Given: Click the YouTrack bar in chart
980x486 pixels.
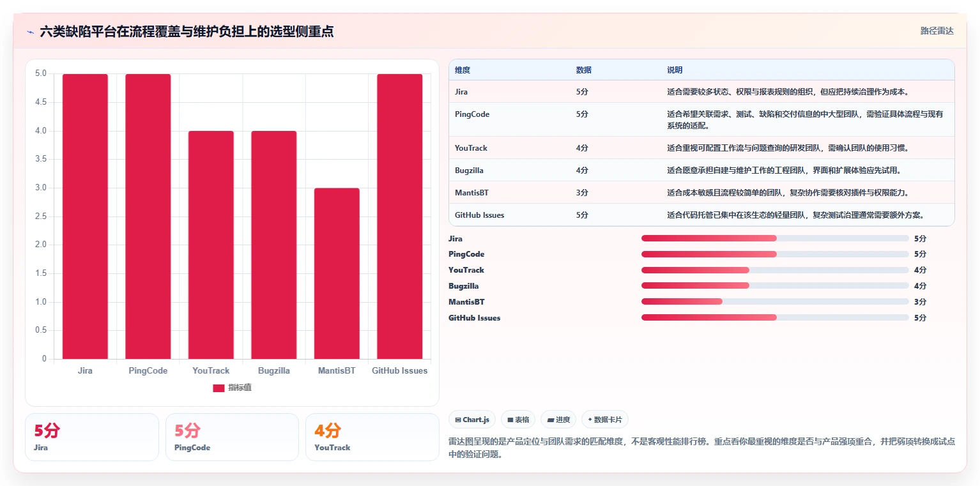Looking at the screenshot, I should 211,245.
